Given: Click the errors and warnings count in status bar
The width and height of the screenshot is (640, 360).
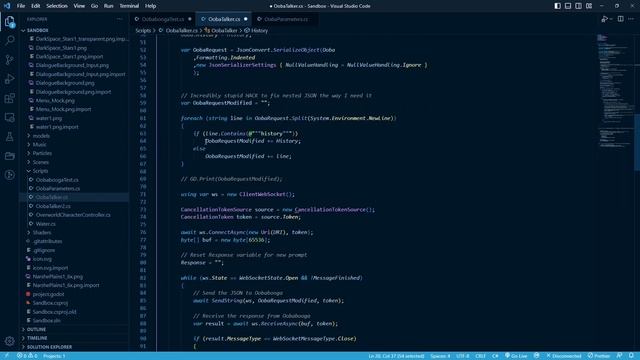Looking at the screenshot, I should [27, 356].
